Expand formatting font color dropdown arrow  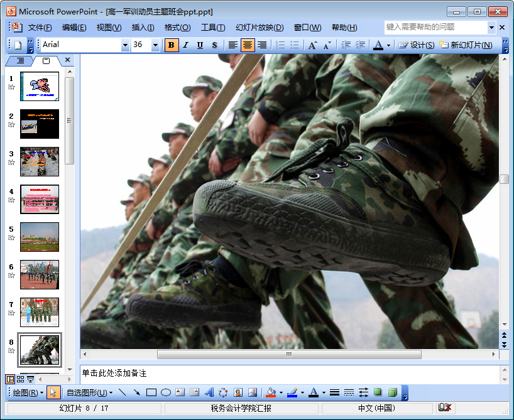point(388,45)
